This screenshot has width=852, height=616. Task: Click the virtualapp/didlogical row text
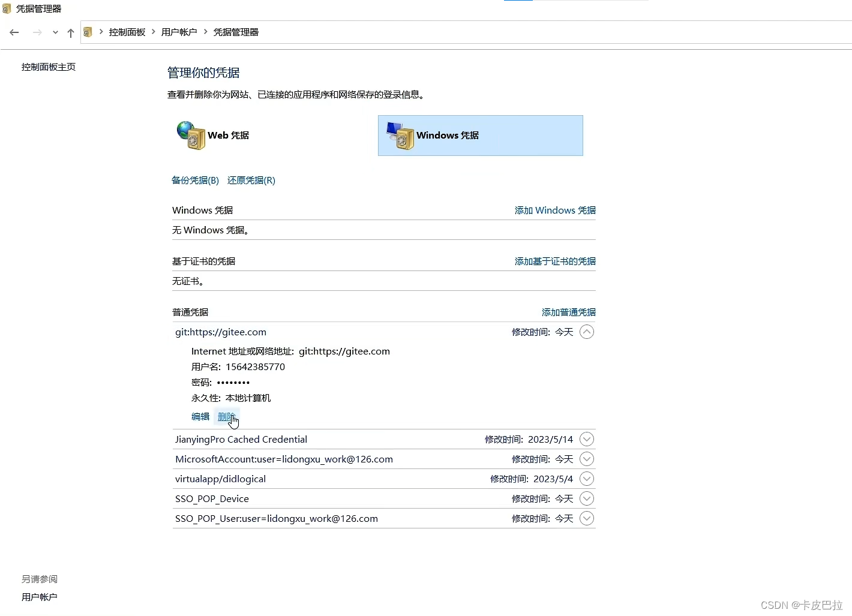click(221, 479)
